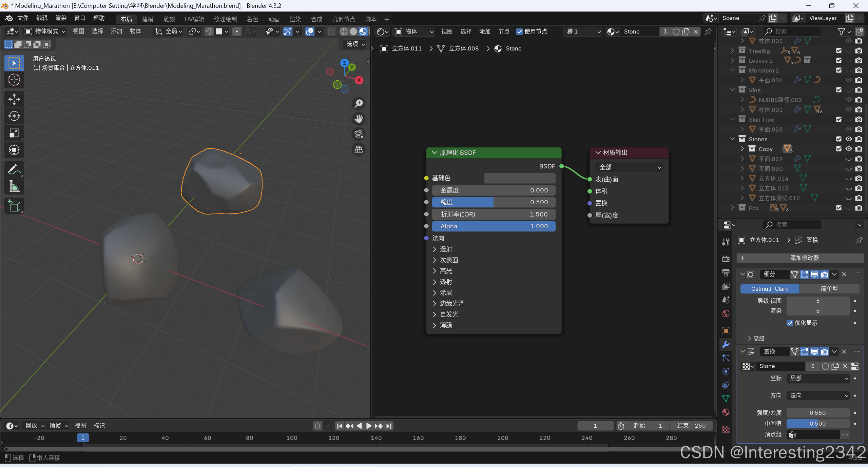This screenshot has height=467, width=868.
Task: Click the 糙度 slider in the Principled BSDF node
Action: click(494, 202)
